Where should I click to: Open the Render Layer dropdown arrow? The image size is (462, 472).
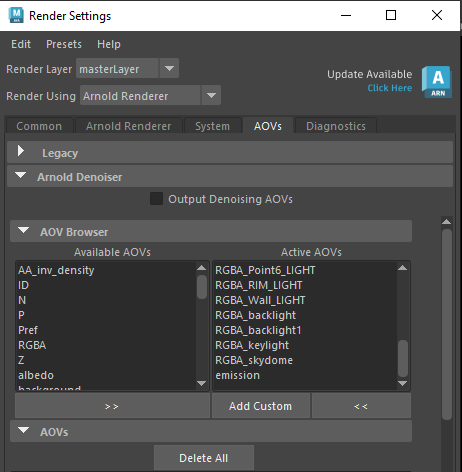point(169,68)
